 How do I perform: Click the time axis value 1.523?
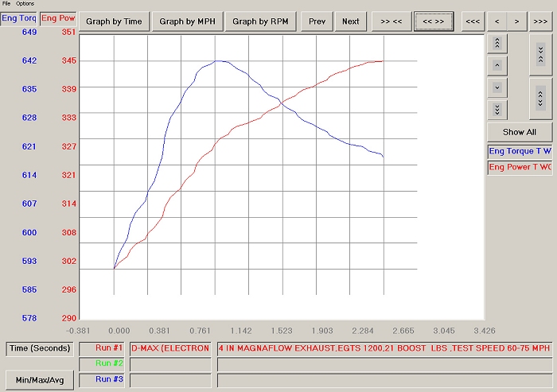coord(282,331)
